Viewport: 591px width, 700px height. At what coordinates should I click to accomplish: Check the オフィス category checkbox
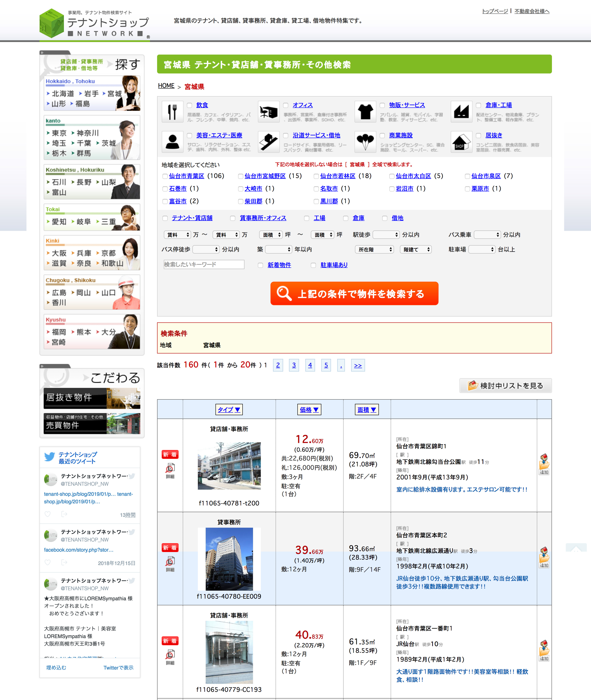(285, 105)
